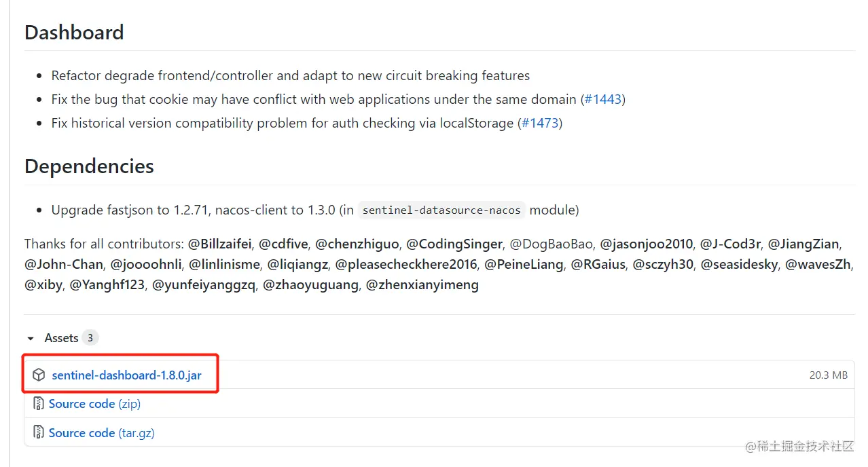This screenshot has height=467, width=868.
Task: Visit @yunfeiyanggzq contributor profile
Action: coord(204,284)
